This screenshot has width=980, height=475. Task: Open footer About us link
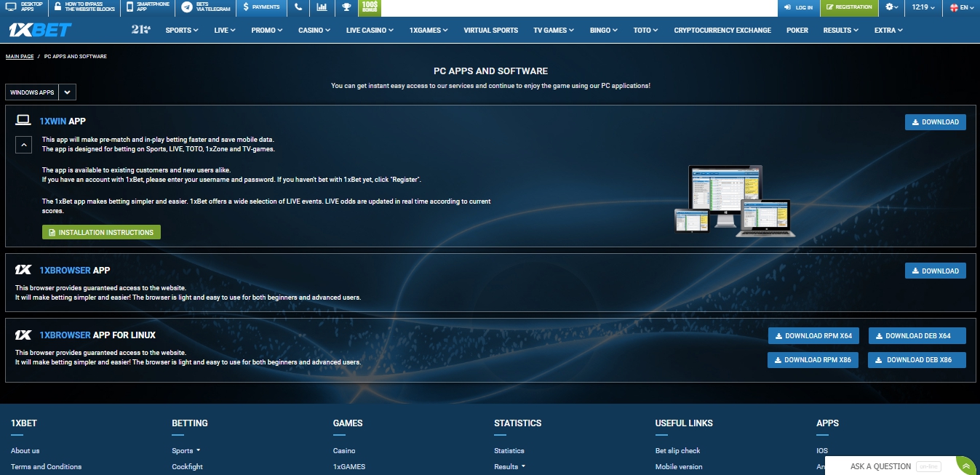coord(25,450)
